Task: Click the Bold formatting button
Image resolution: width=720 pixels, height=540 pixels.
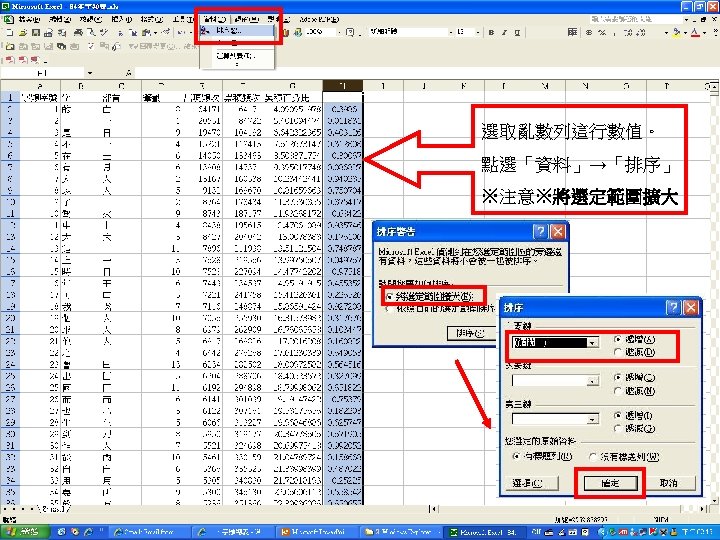Action: coord(491,33)
